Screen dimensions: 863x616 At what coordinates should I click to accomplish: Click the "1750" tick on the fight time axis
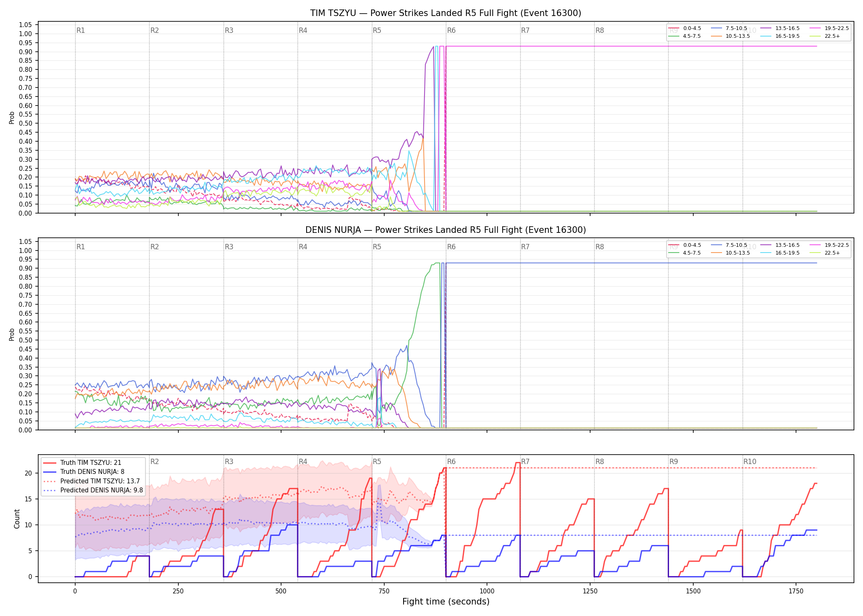796,591
